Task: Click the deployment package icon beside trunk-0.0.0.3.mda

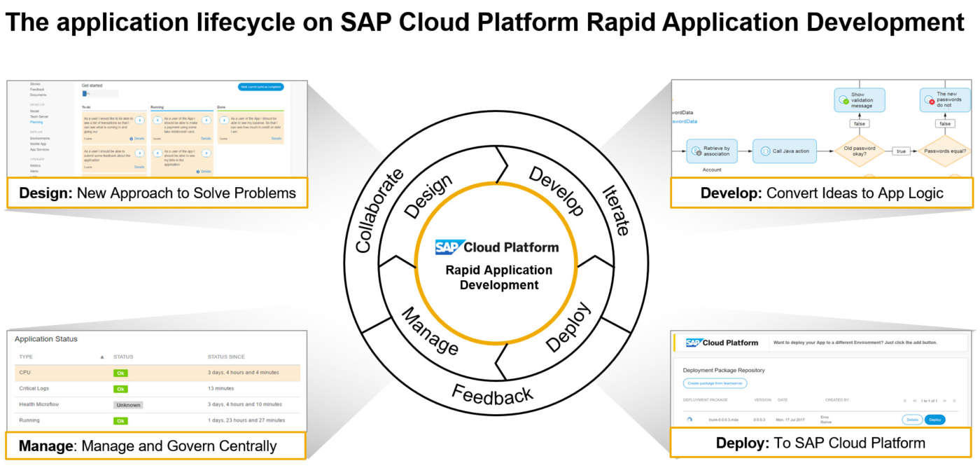Action: [x=689, y=419]
